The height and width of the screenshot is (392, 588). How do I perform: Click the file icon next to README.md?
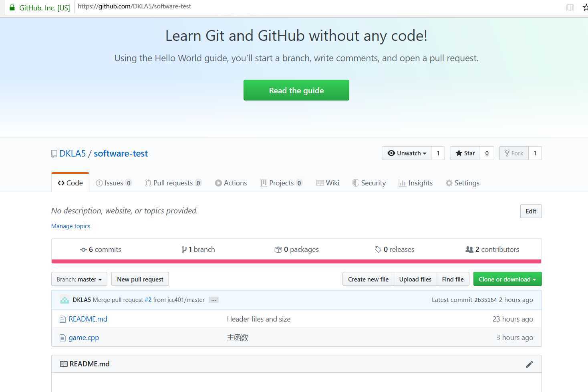click(62, 319)
